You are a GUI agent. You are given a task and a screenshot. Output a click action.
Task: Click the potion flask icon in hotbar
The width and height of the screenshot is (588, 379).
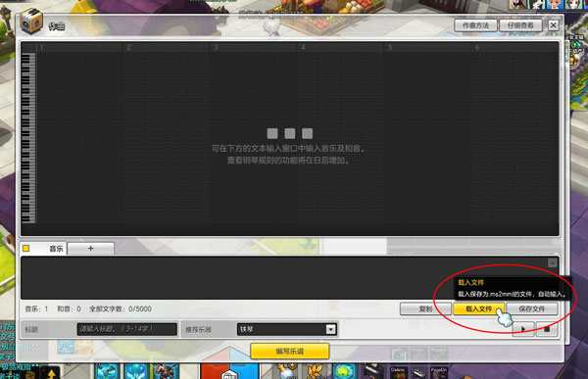tap(287, 371)
